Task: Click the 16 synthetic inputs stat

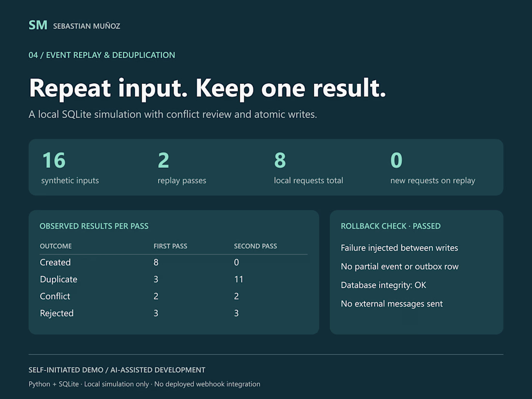Action: pyautogui.click(x=70, y=168)
